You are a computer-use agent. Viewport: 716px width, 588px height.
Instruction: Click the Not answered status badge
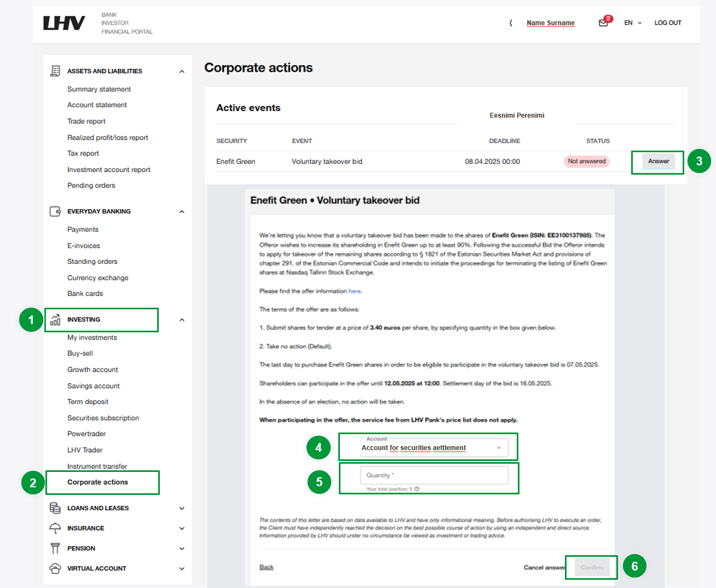(x=587, y=162)
